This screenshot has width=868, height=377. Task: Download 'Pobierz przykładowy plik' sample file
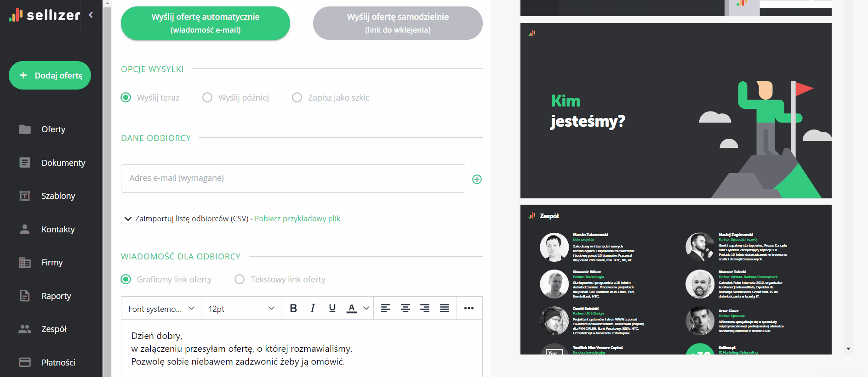coord(297,219)
